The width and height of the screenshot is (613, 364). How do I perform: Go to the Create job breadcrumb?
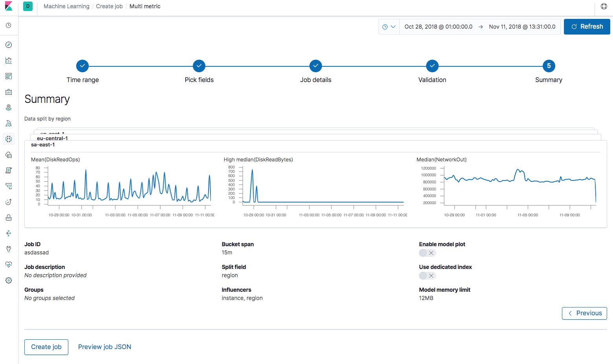click(x=109, y=6)
